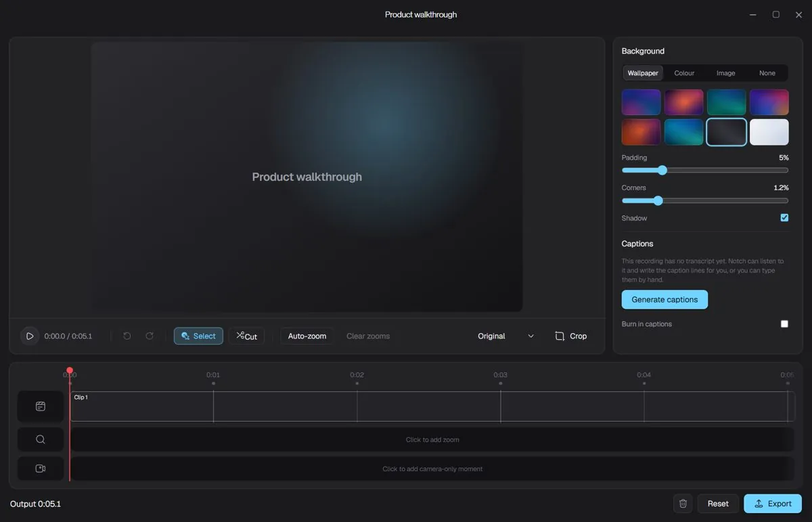The width and height of the screenshot is (812, 522).
Task: Jump to the 0:02 timeline mark
Action: click(x=357, y=375)
